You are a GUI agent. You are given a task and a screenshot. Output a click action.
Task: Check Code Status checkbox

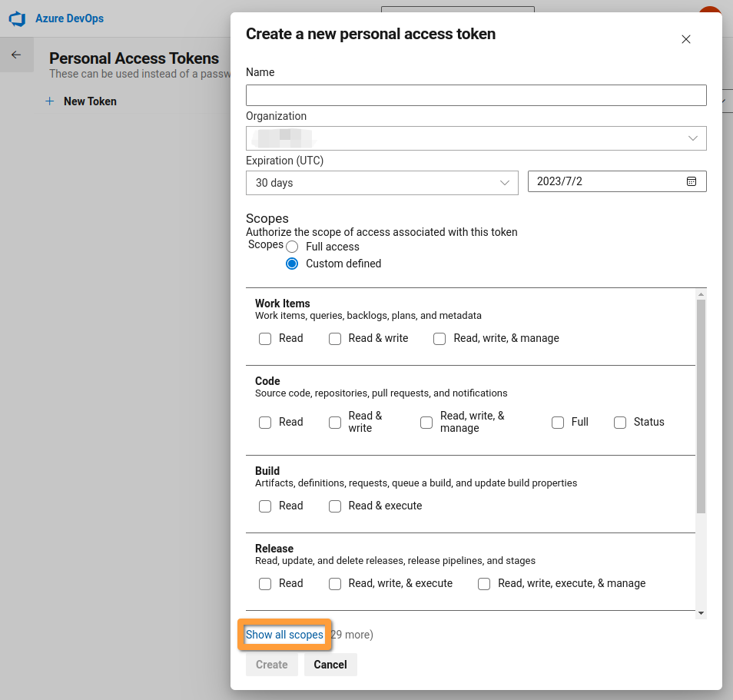click(x=620, y=423)
